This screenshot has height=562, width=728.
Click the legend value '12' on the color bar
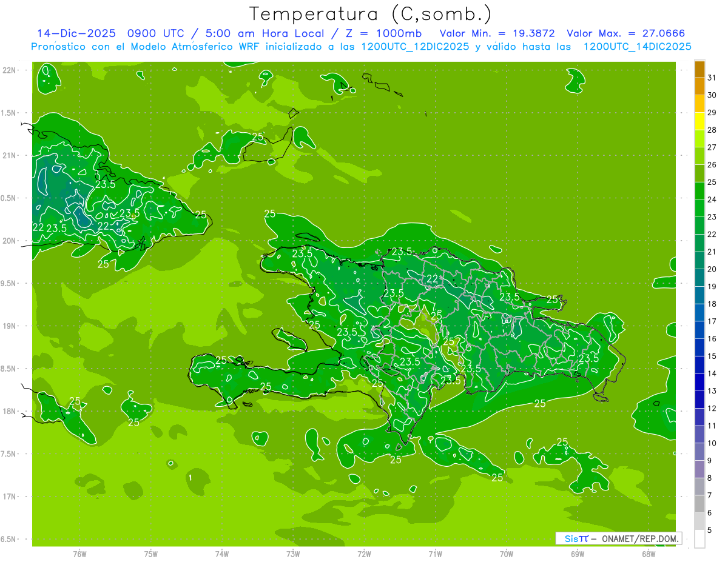(x=712, y=408)
